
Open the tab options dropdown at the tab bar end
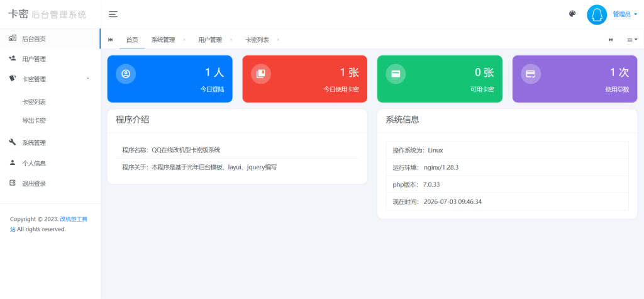pyautogui.click(x=632, y=40)
